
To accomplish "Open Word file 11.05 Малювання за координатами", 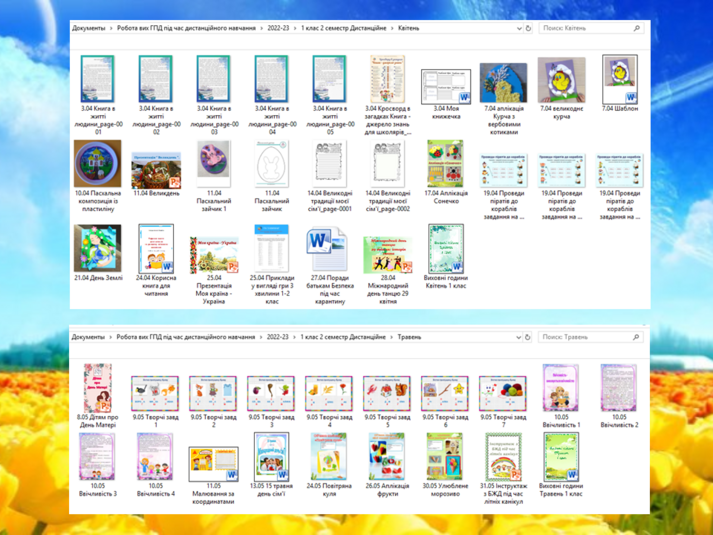I will tap(213, 476).
